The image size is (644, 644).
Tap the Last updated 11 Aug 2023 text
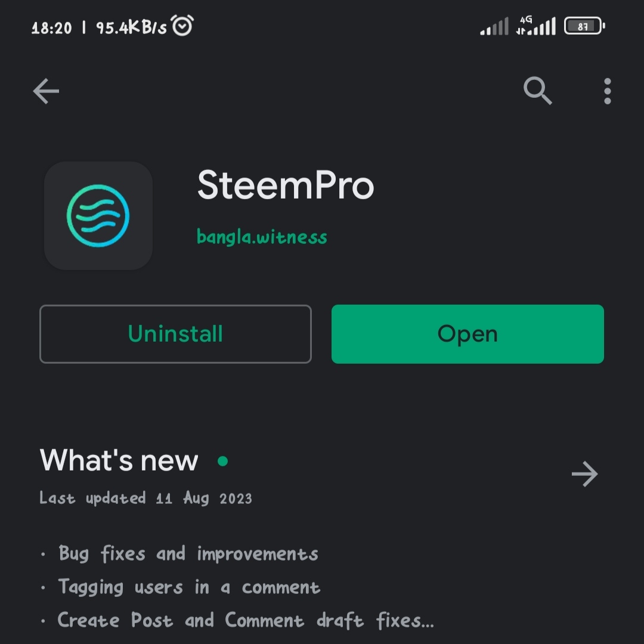tap(146, 498)
